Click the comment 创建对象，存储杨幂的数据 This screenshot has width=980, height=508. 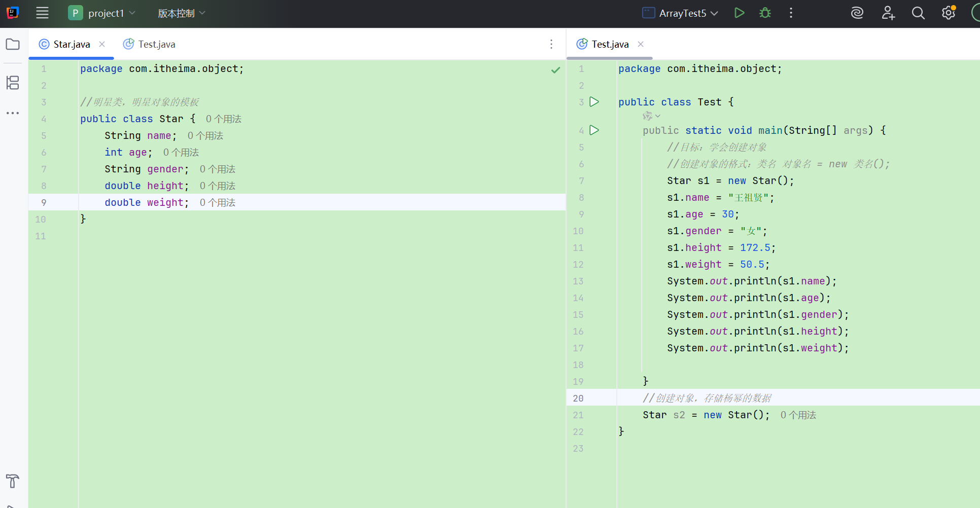click(707, 398)
